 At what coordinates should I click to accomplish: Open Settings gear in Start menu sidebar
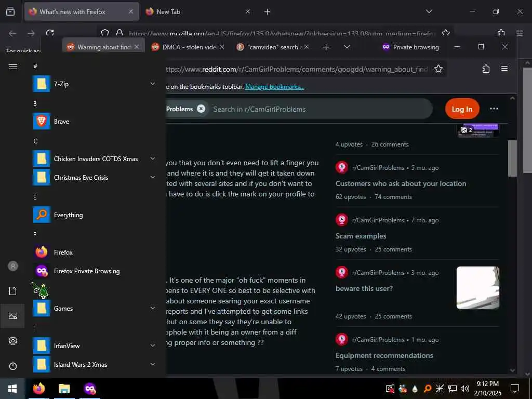(12, 341)
